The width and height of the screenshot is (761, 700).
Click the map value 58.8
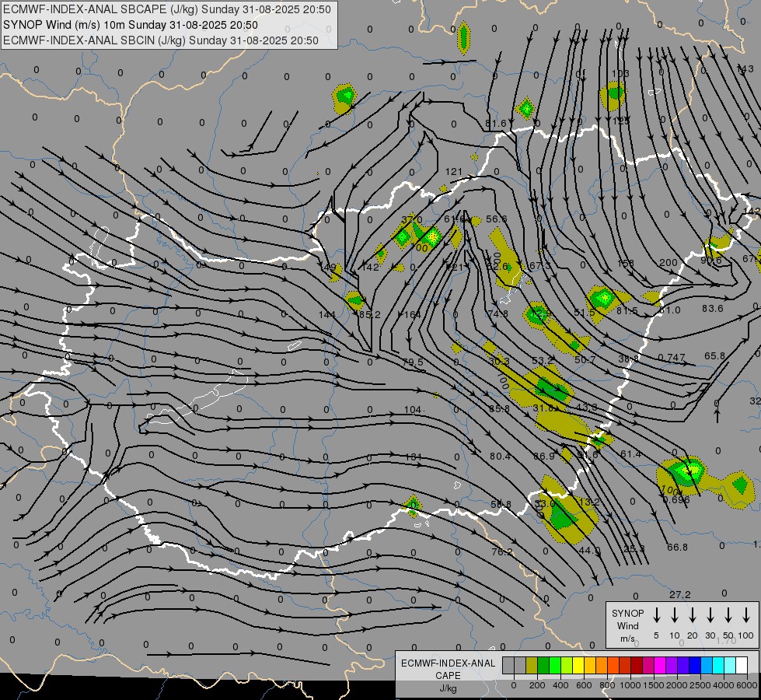pos(501,504)
